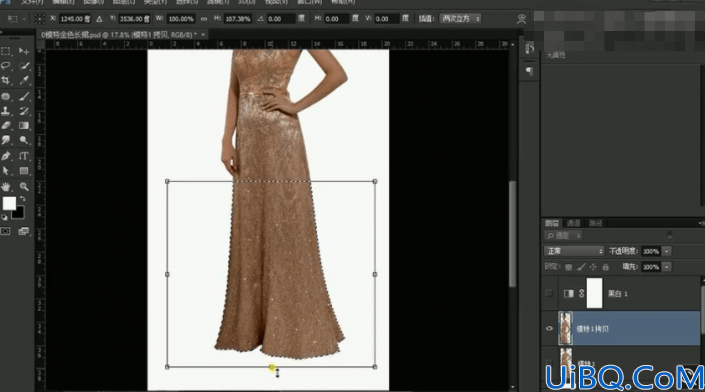Open the transform tool preset dropdown
The width and height of the screenshot is (705, 392).
[15, 19]
